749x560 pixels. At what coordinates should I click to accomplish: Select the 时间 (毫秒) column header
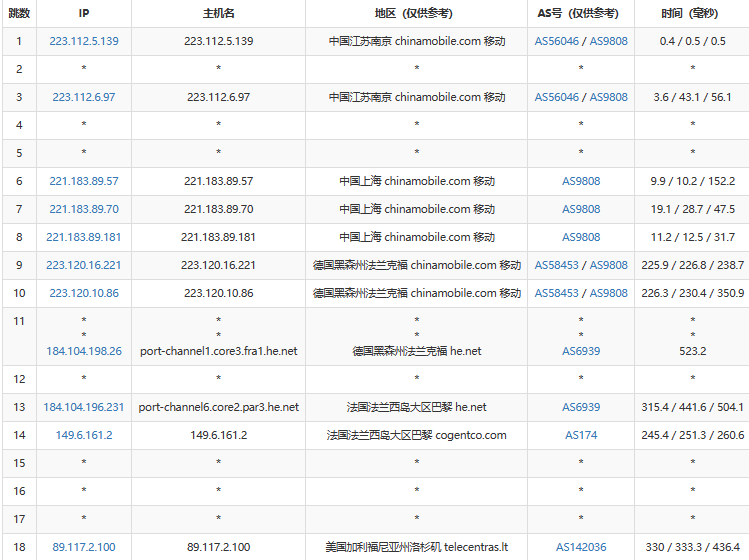pyautogui.click(x=692, y=13)
